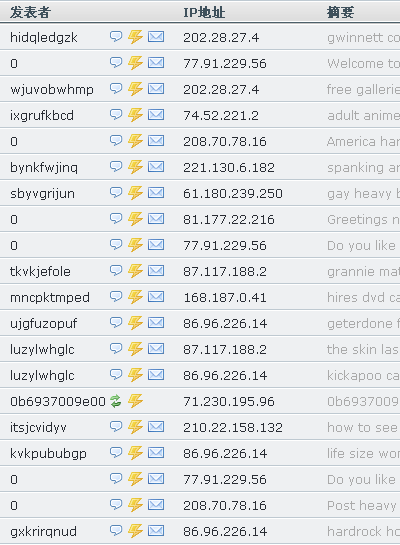Open the summary "grannie mat" for tkvkjefole
Viewport: 400px width, 545px height.
coord(363,271)
